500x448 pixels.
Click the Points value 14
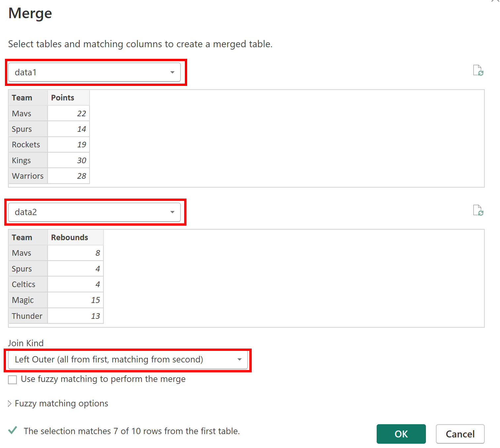(x=69, y=129)
